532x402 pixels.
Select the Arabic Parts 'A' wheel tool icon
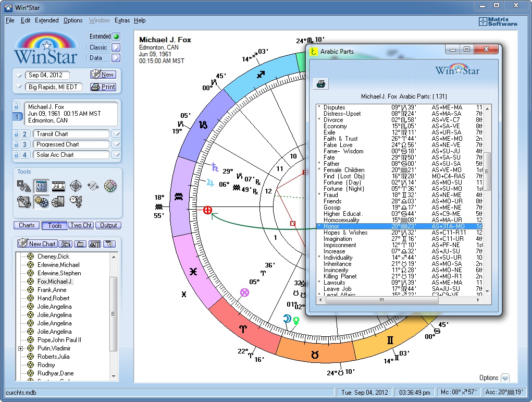pos(41,202)
